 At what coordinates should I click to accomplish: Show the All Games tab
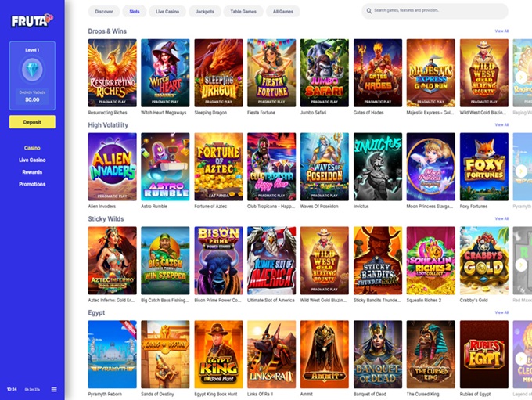point(283,11)
